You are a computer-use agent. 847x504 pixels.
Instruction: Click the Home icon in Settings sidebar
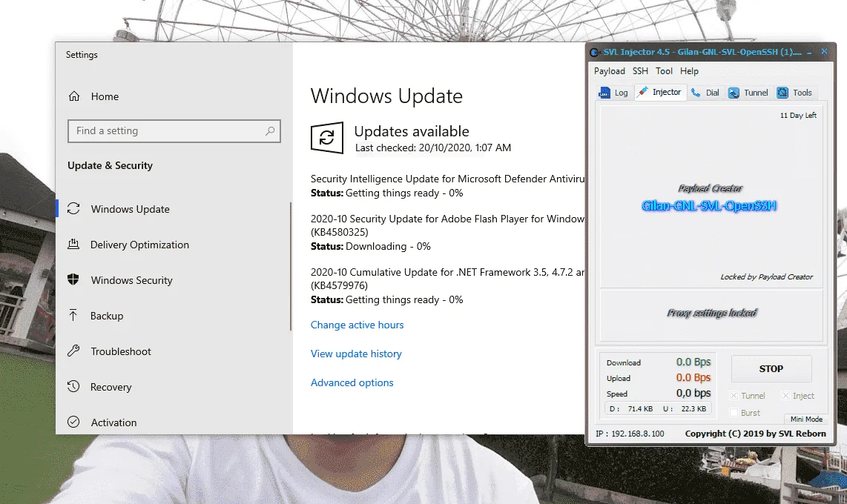(74, 96)
